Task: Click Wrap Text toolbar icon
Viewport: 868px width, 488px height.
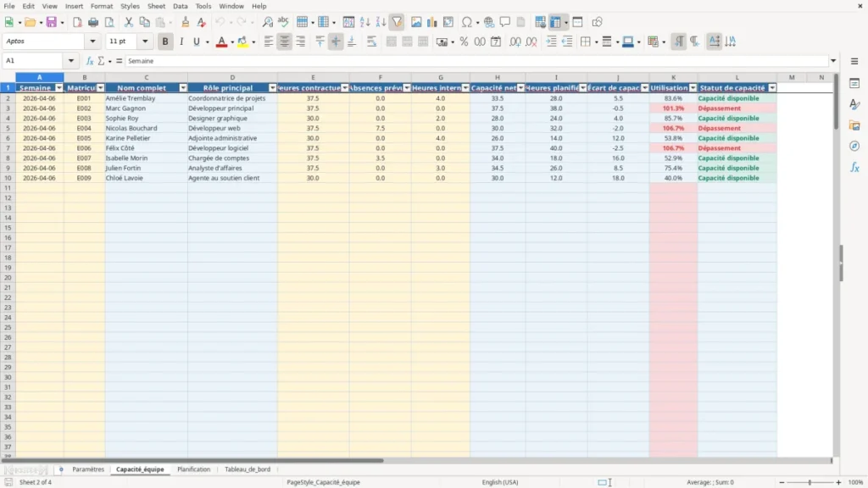Action: (x=371, y=42)
